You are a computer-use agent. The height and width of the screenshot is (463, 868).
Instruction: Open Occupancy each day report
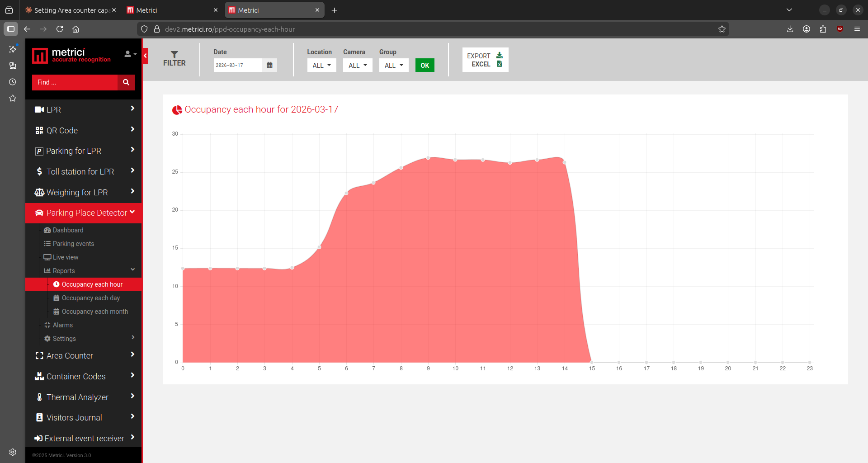[x=90, y=298]
